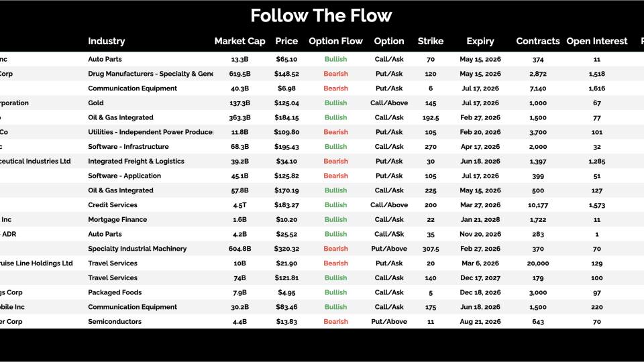Screen dimensions: 644x362
Task: Click the Bearish label in the Semiconductors row
Action: [335, 322]
